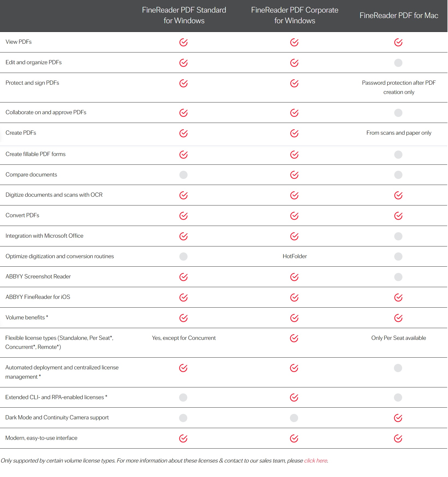Click 'Yes, except for Concurrent' text
The width and height of the screenshot is (448, 477).
[x=184, y=338]
